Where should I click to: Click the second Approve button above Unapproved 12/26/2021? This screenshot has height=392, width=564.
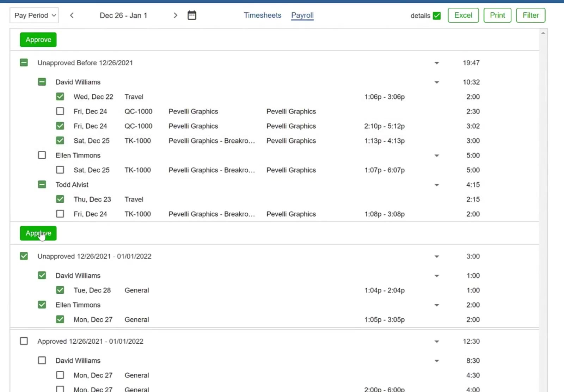[x=38, y=233]
